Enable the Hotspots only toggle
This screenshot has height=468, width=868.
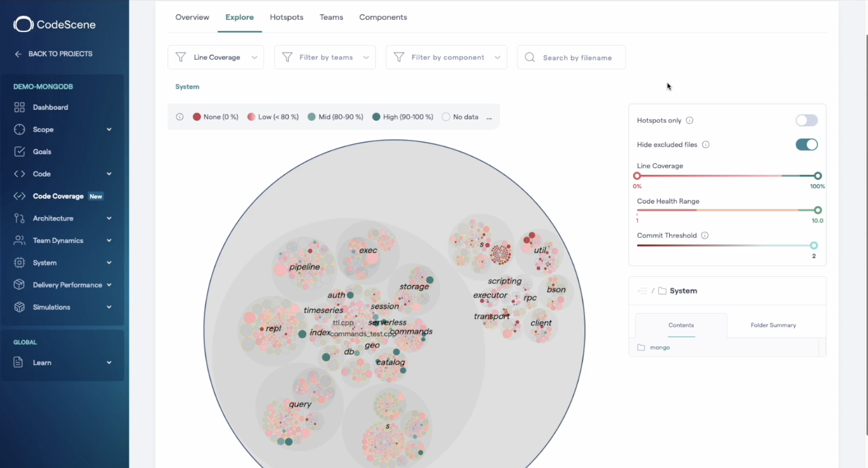pos(806,120)
